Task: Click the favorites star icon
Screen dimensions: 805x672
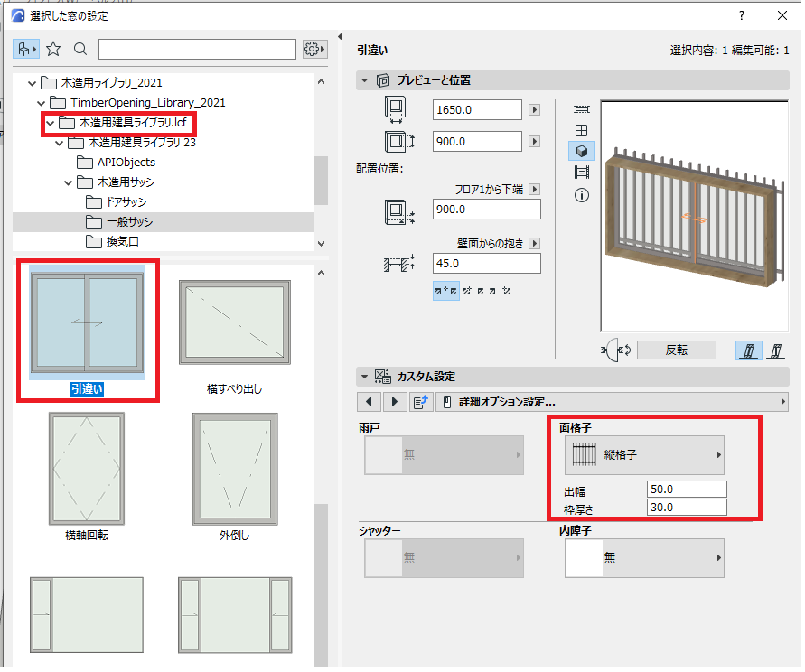Action: [x=53, y=49]
